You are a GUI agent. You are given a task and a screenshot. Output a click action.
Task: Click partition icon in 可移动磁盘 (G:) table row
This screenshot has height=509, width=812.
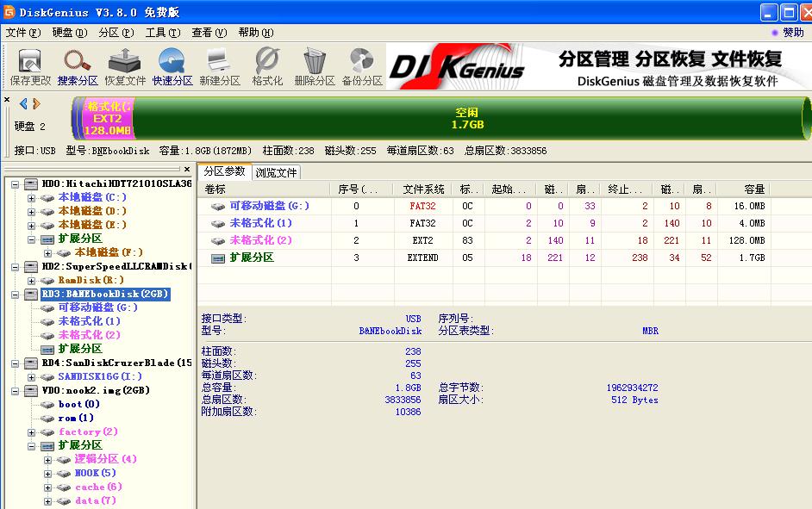point(218,207)
